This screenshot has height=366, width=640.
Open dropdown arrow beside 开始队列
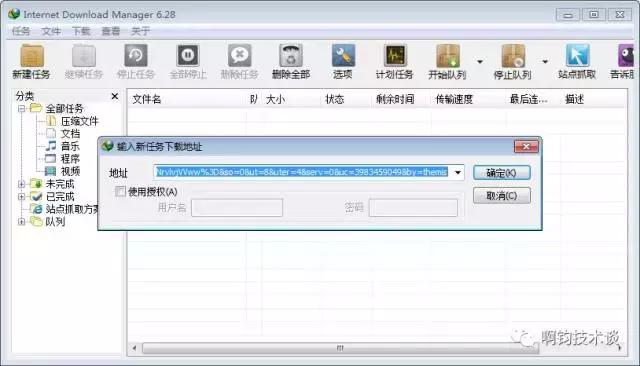tap(480, 62)
